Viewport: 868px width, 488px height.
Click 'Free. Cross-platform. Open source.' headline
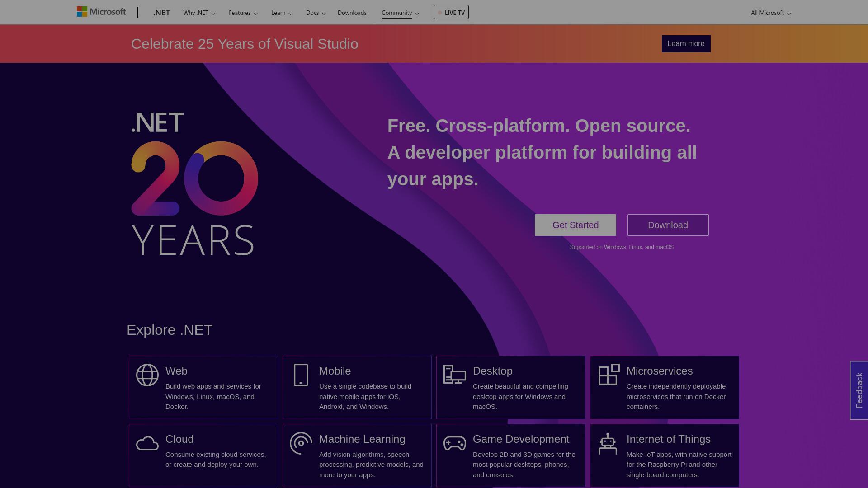click(539, 126)
